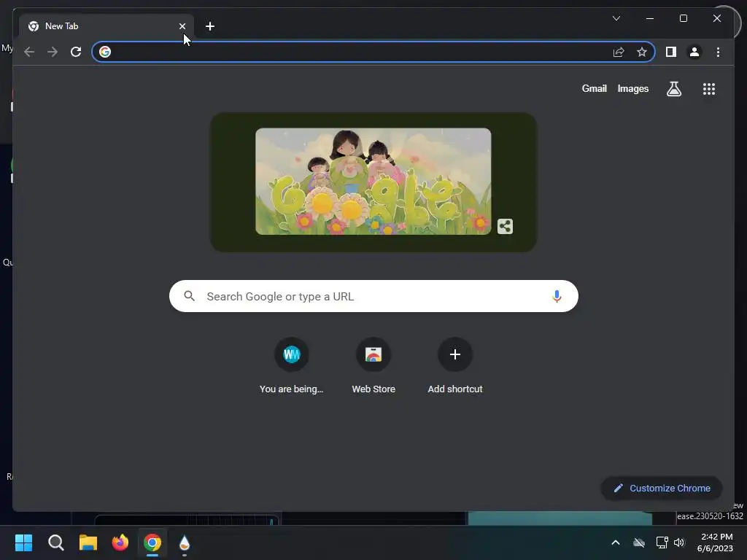Click the Chrome taskbar icon
This screenshot has width=747, height=560.
(152, 542)
